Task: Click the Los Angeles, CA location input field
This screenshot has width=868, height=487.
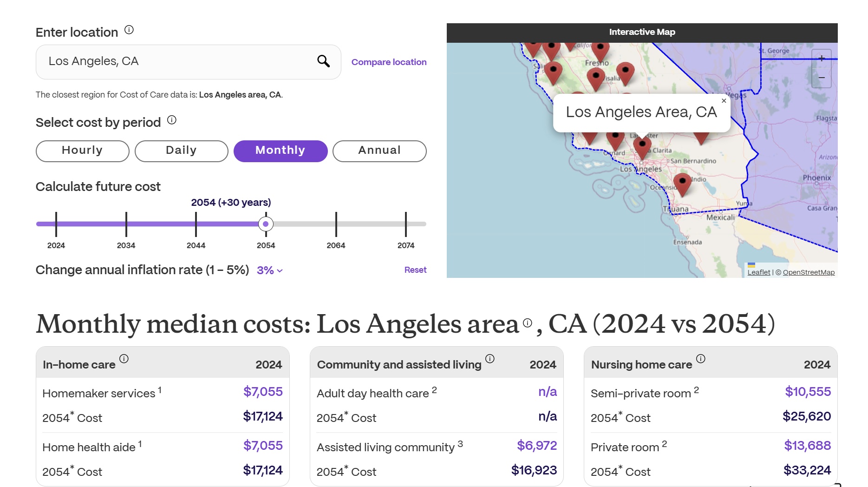Action: click(x=176, y=61)
